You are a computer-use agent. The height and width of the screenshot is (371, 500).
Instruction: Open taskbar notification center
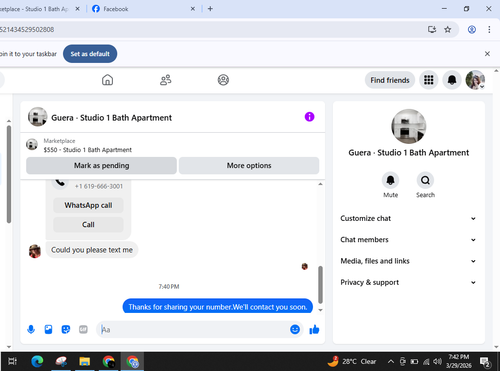coord(485,362)
